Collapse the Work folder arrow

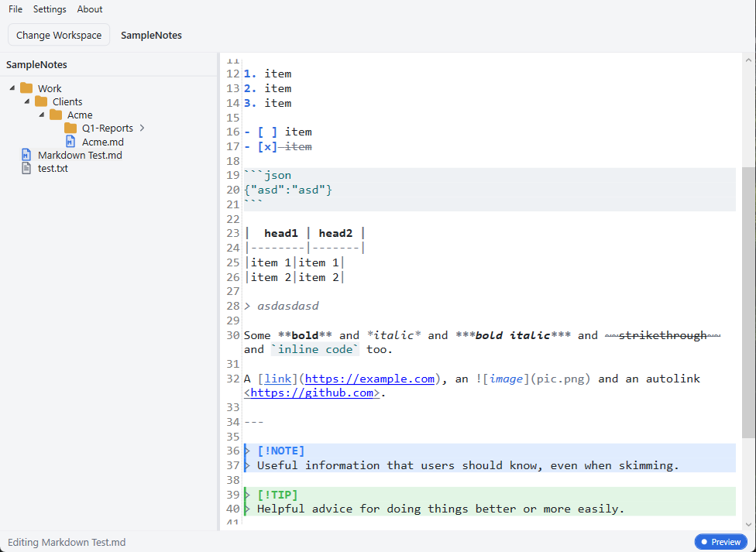pyautogui.click(x=12, y=87)
